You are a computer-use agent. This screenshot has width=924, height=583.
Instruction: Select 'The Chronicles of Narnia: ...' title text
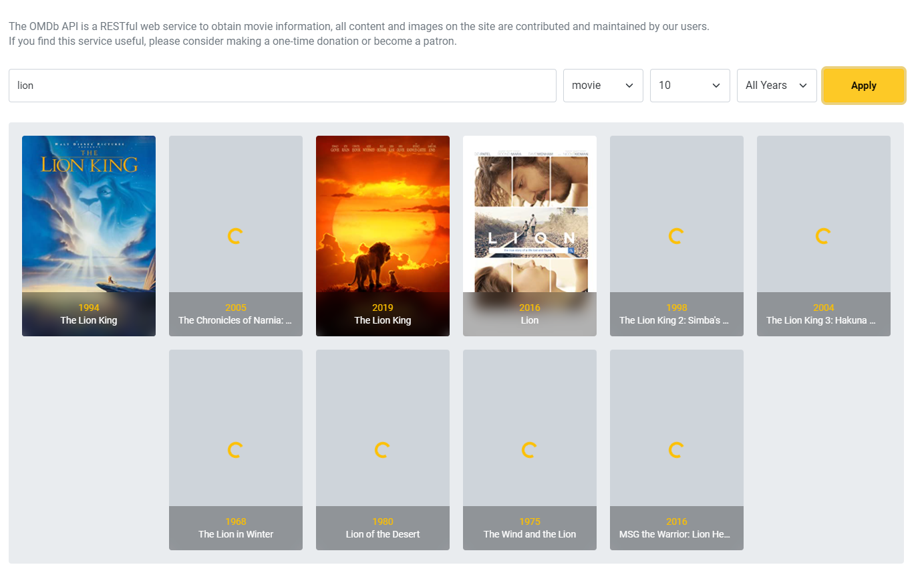pyautogui.click(x=235, y=320)
